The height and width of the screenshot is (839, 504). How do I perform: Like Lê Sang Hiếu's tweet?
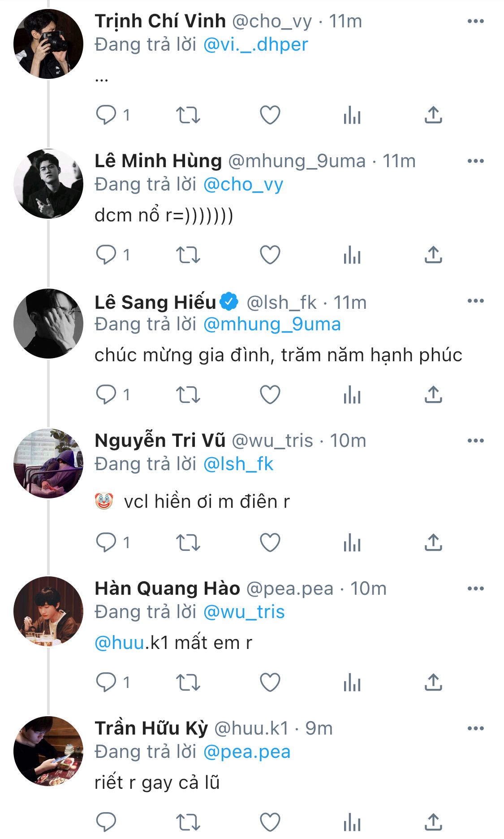click(270, 395)
